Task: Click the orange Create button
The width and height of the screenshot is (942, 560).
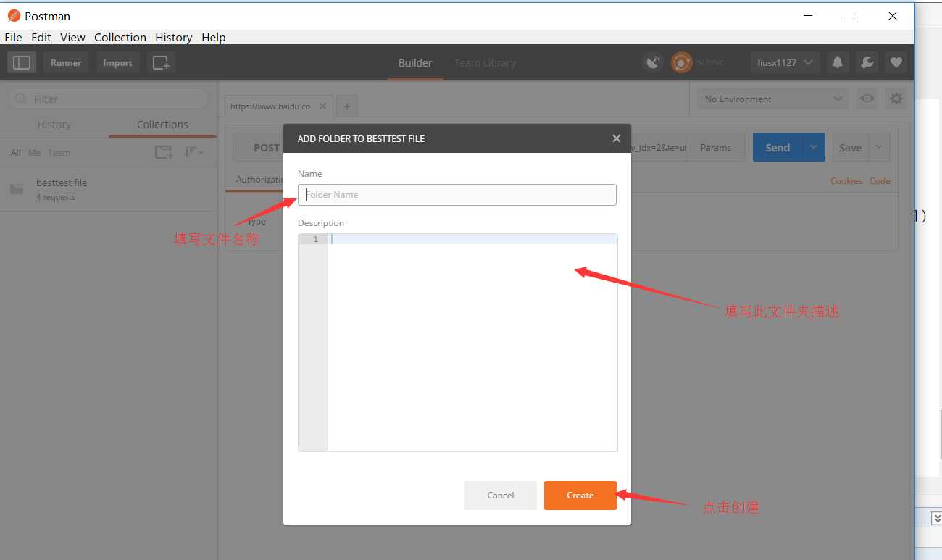Action: (x=580, y=496)
